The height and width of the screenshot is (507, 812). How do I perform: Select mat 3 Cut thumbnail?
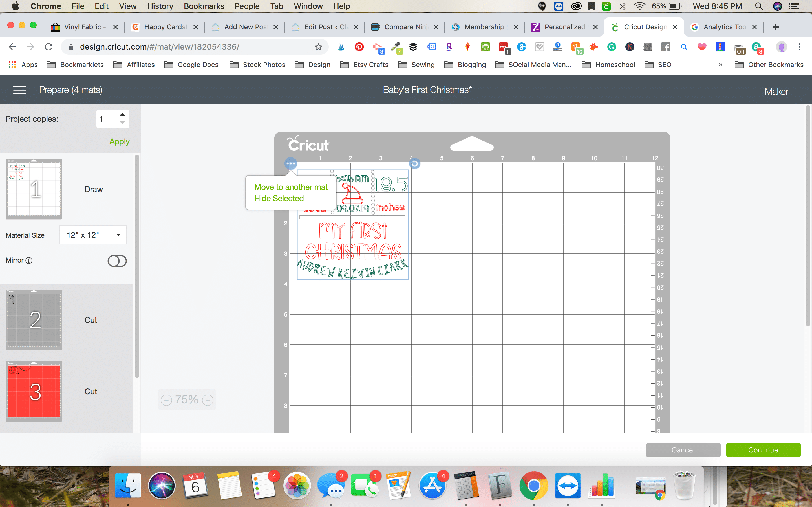tap(34, 391)
